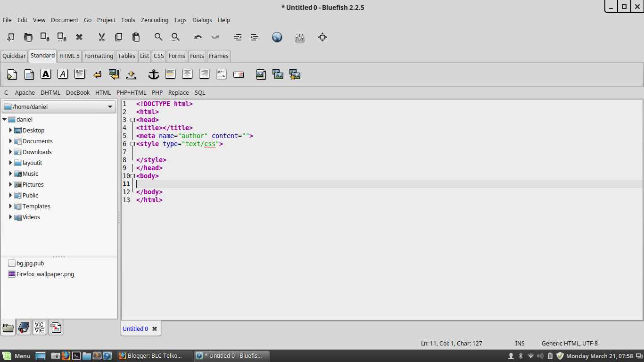Image resolution: width=644 pixels, height=362 pixels.
Task: Switch to the HTML 5 toolbar tab
Action: [x=69, y=56]
